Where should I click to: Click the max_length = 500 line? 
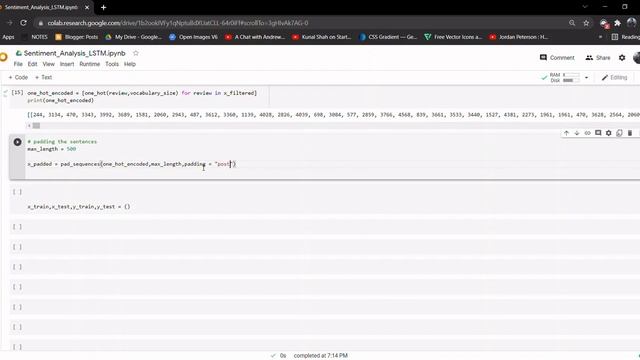tap(52, 149)
